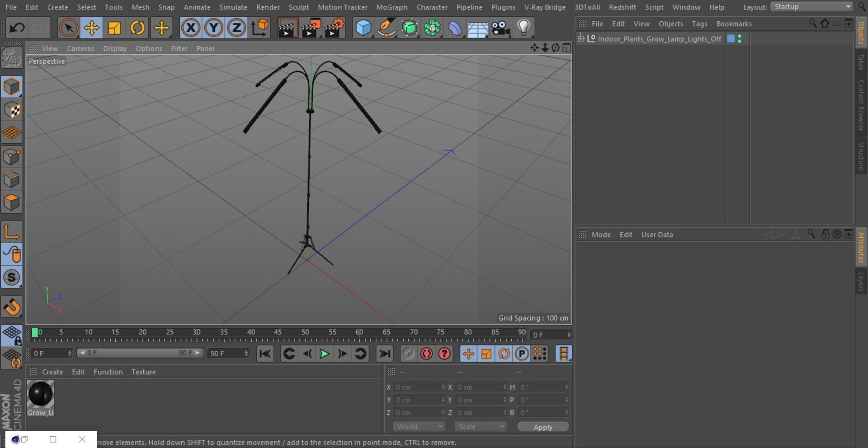Render the current view
868x448 pixels.
288,28
